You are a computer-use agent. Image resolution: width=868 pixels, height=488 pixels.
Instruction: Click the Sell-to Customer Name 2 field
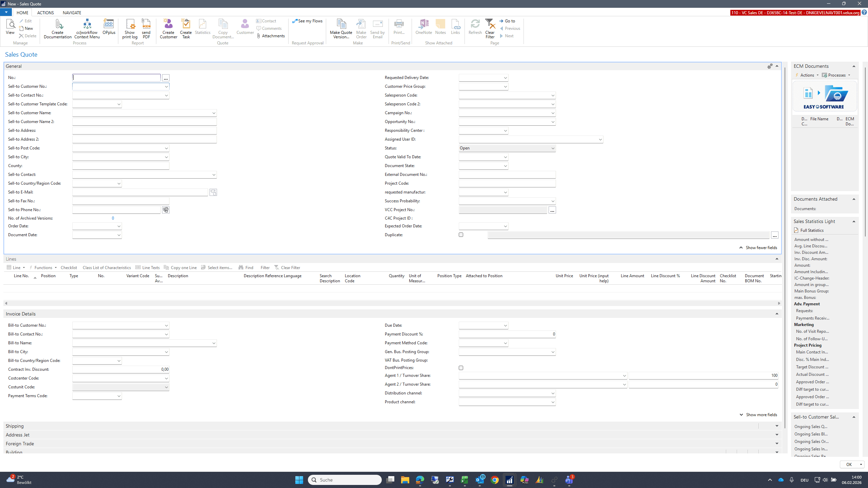pyautogui.click(x=144, y=122)
